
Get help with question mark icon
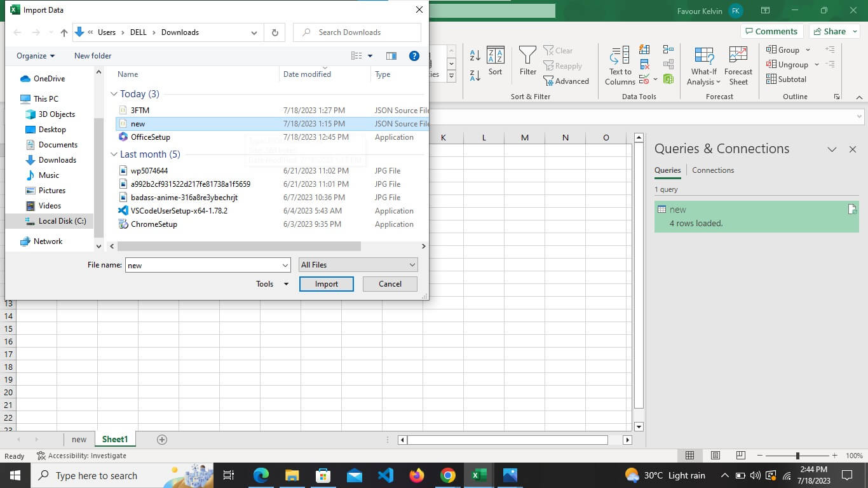[x=414, y=56]
